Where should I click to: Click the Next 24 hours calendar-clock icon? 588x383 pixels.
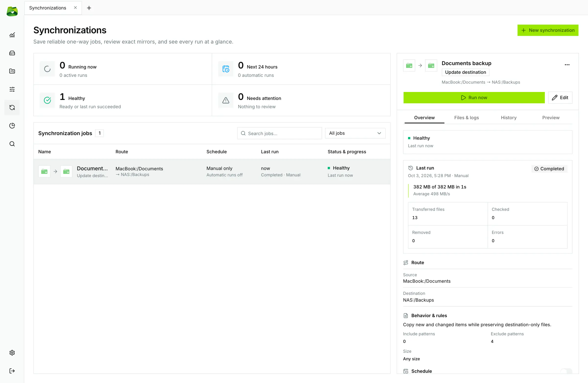[226, 69]
